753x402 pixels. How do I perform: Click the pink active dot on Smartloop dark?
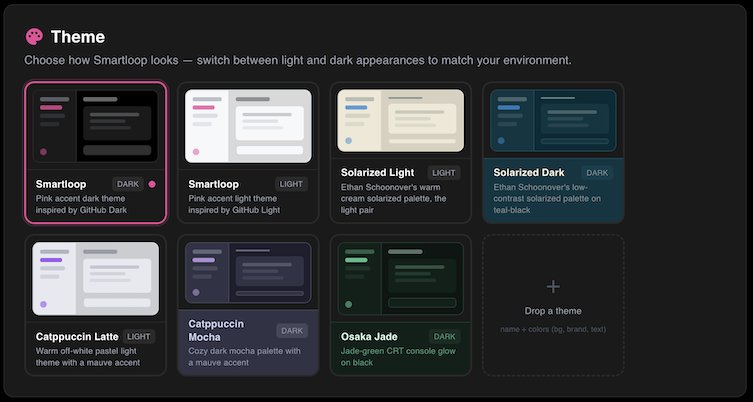152,184
